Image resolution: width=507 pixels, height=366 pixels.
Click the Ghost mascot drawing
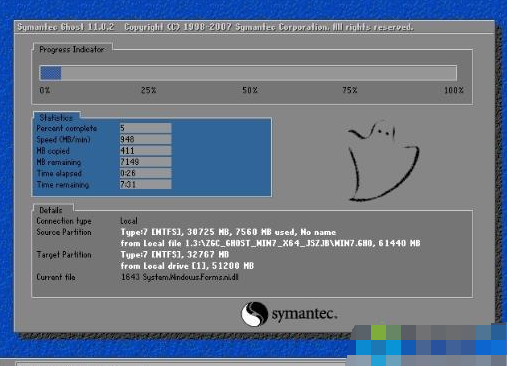383,161
